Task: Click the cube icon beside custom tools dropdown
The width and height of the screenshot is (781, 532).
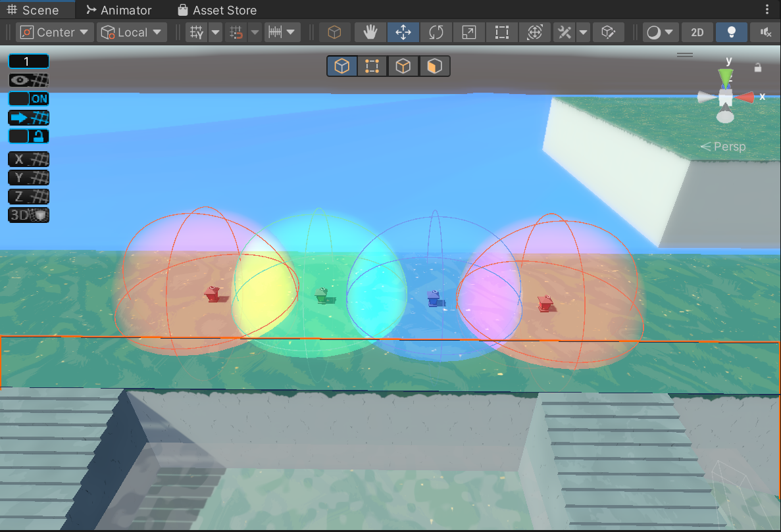Action: click(x=608, y=32)
